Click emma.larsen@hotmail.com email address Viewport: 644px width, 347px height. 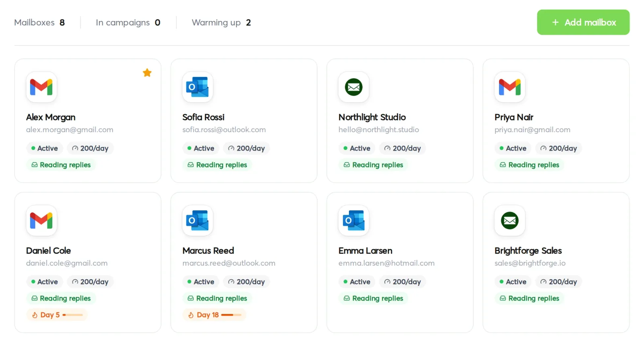[x=386, y=263]
